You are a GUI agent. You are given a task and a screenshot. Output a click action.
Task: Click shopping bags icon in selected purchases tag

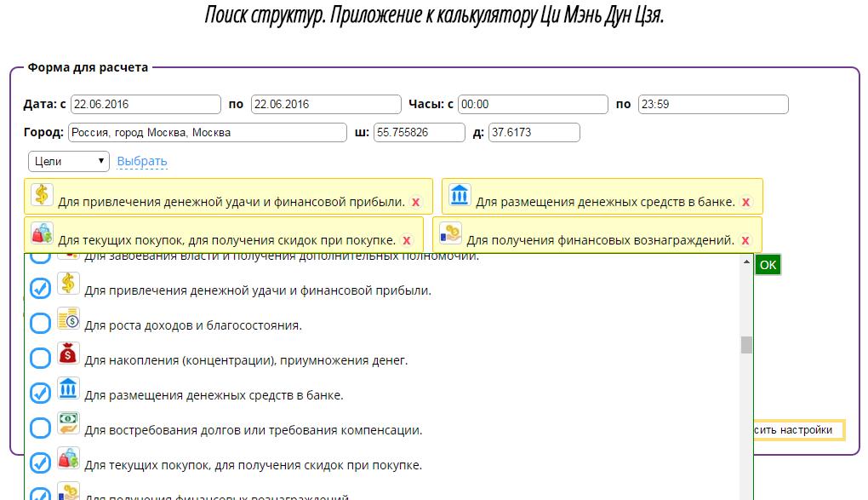click(42, 233)
